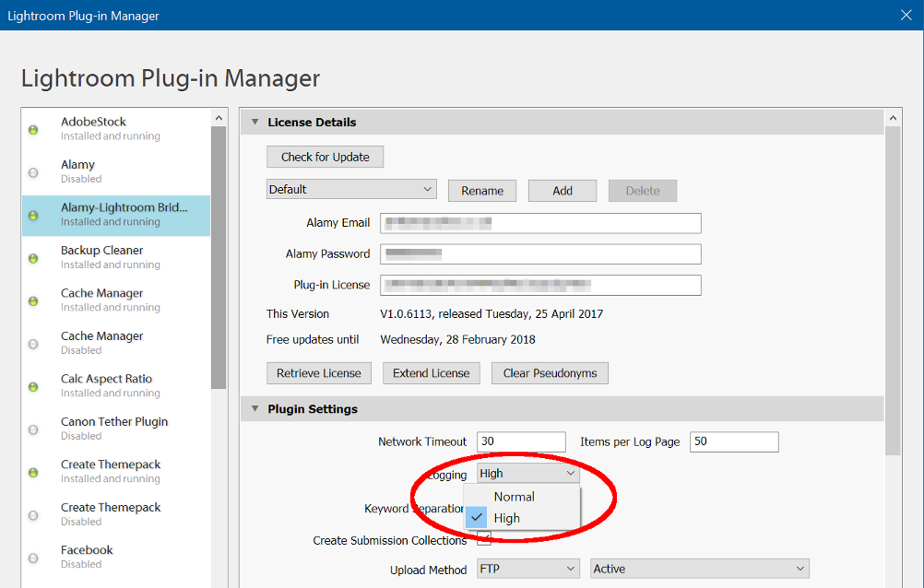The height and width of the screenshot is (588, 924).
Task: Click the Check for Update button
Action: coord(326,158)
